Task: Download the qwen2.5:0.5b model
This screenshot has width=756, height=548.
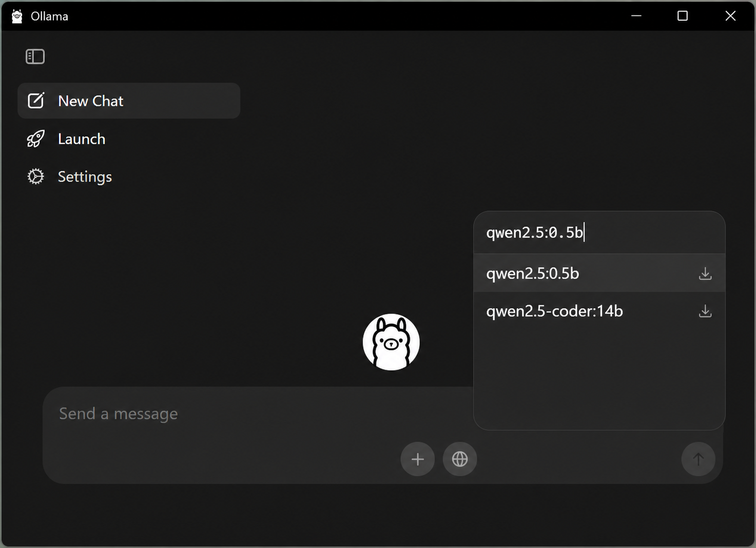Action: [705, 273]
